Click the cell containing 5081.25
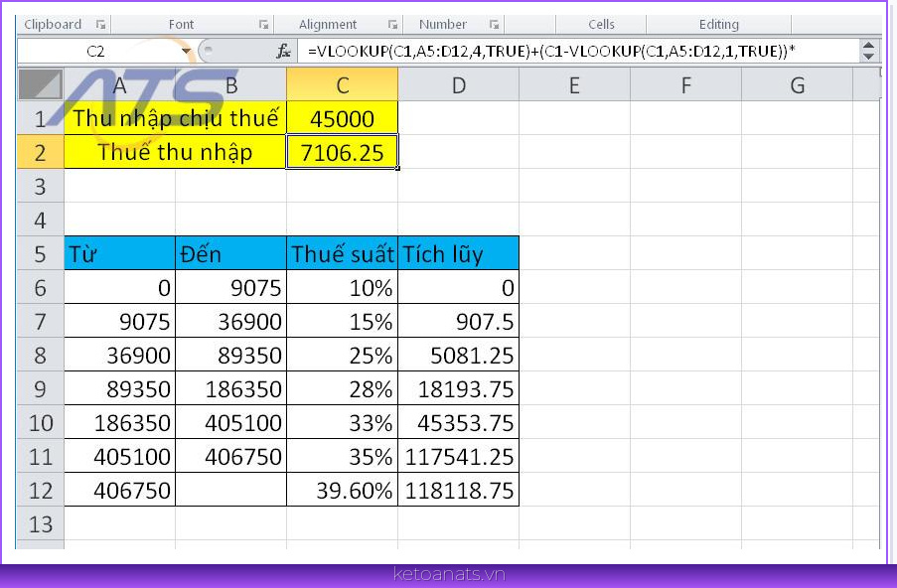Screen dimensions: 897x588 coord(459,355)
